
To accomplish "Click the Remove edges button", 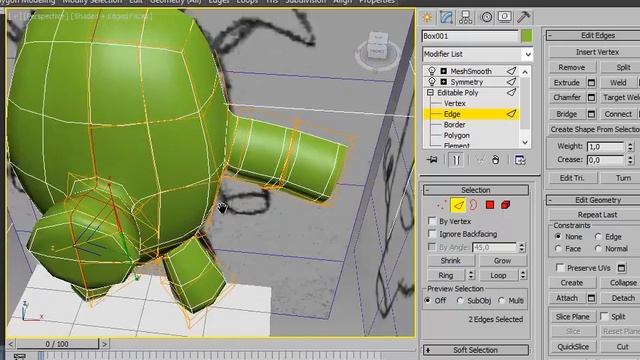I will pos(572,67).
